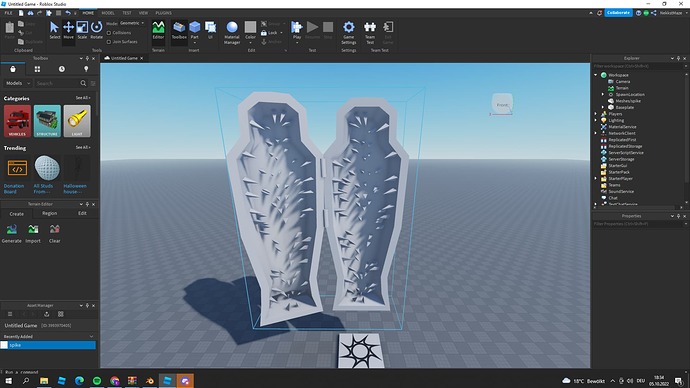Viewport: 690px width, 388px height.
Task: Click the Filter workspace field in Explorer
Action: [638, 66]
